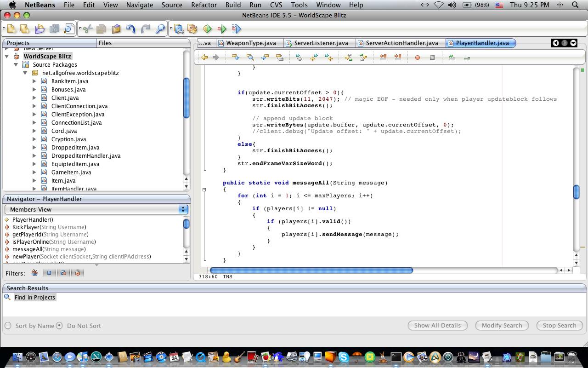Click the Show All Details button

click(x=437, y=325)
